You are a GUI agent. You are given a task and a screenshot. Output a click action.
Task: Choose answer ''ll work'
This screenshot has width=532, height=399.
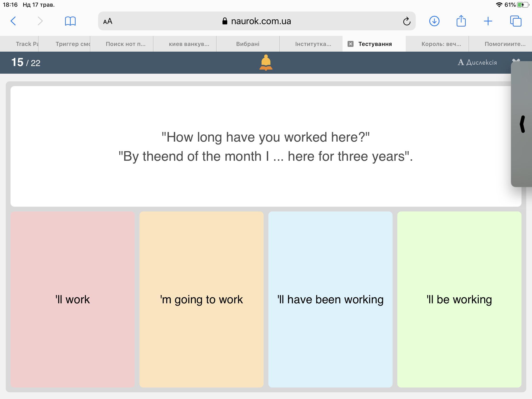click(x=72, y=299)
